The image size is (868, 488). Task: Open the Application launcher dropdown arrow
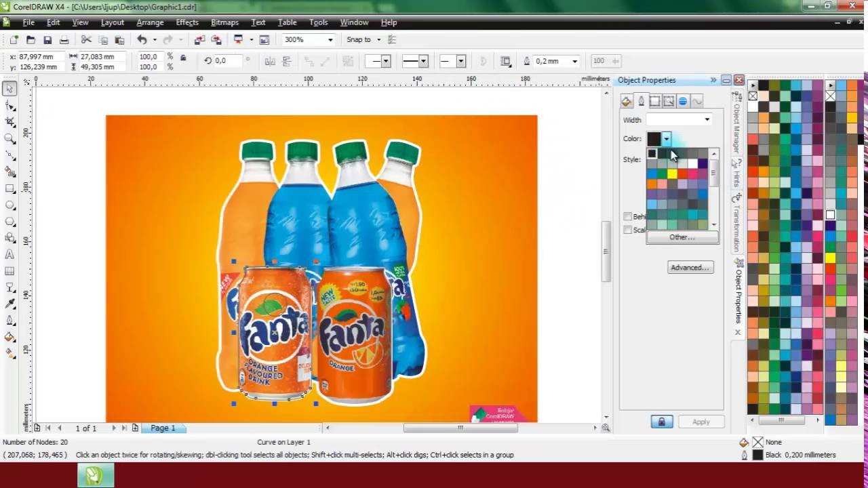click(x=251, y=40)
